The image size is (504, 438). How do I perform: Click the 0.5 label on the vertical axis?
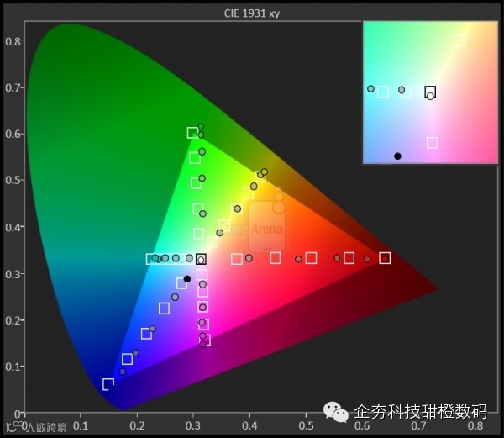click(13, 181)
